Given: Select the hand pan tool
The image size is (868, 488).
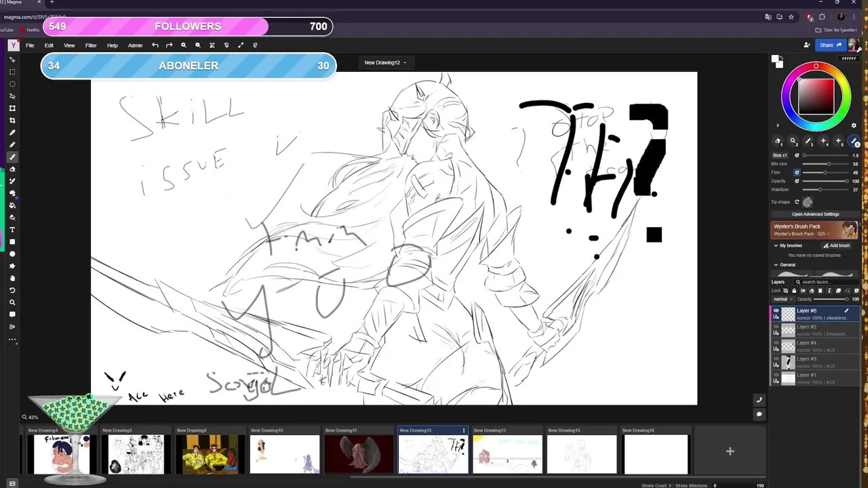Looking at the screenshot, I should (x=12, y=279).
